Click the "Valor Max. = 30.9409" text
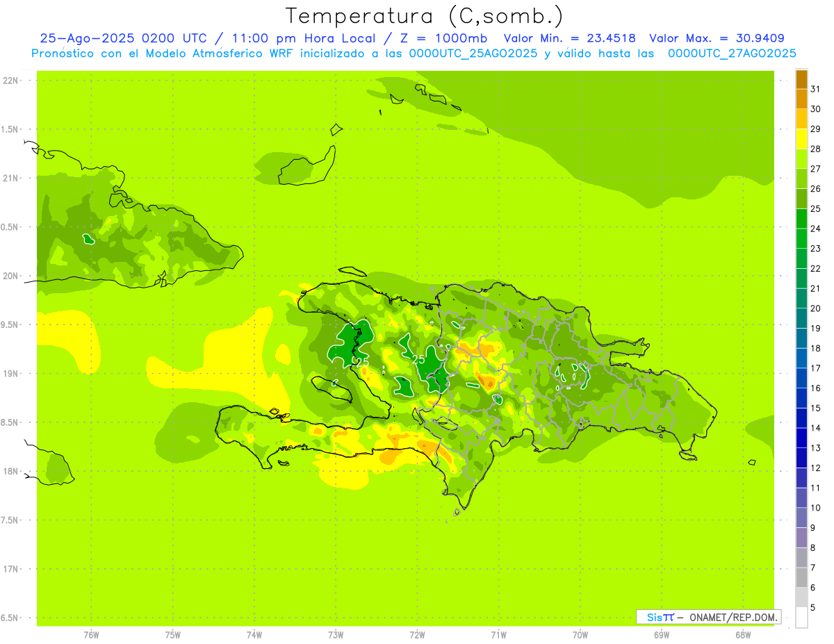This screenshot has height=644, width=834. click(x=717, y=38)
